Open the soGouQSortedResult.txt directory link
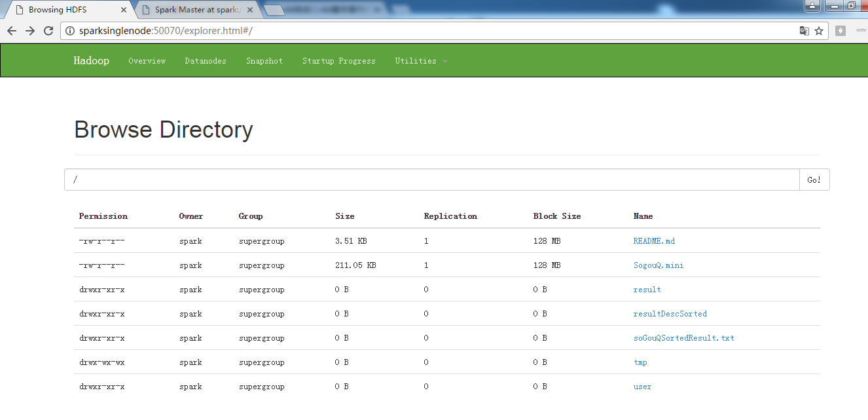This screenshot has height=420, width=868. (683, 338)
